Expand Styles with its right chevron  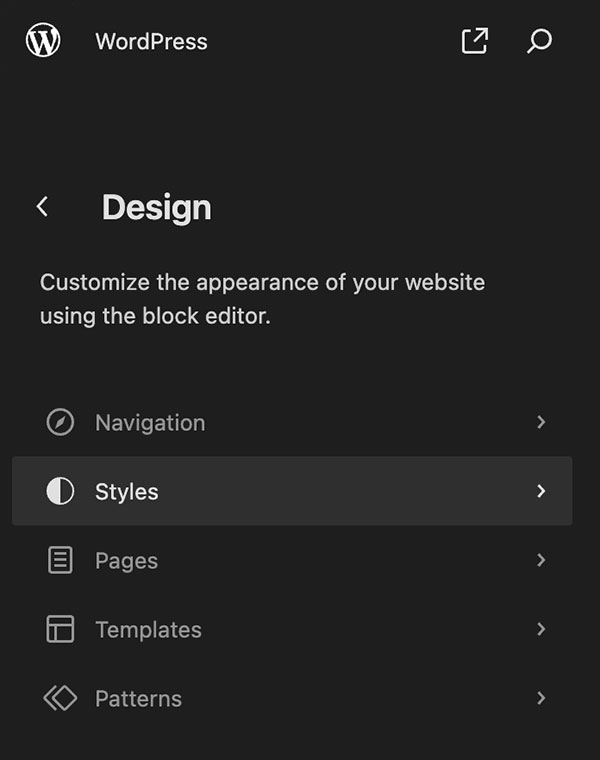click(541, 491)
